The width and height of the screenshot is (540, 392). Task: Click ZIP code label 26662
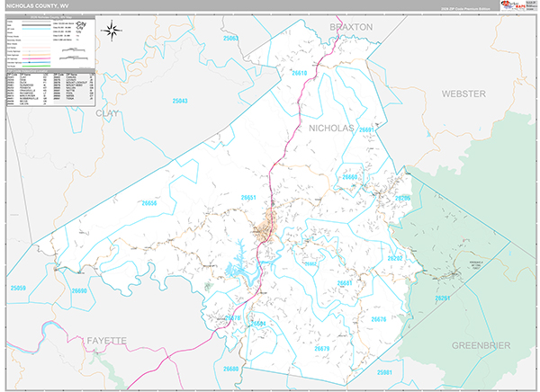pyautogui.click(x=310, y=264)
